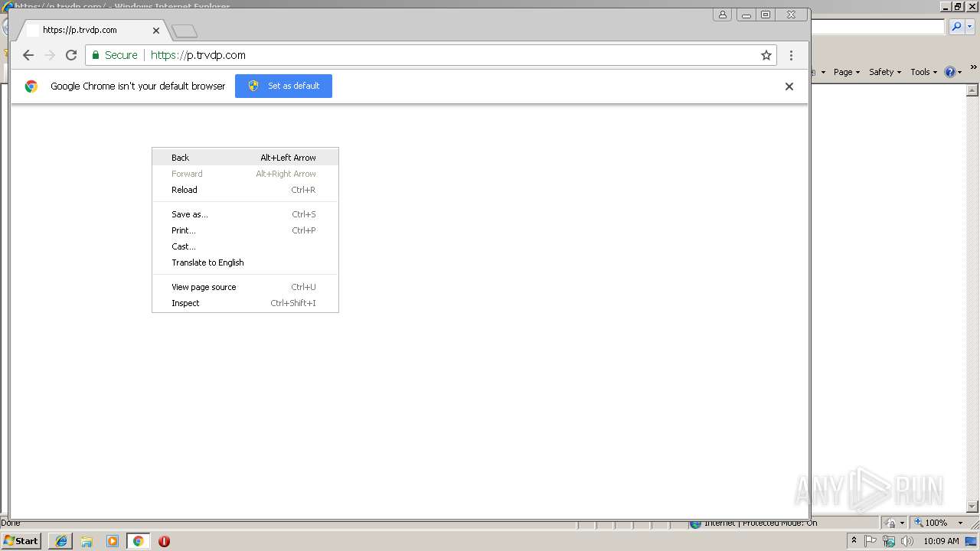The height and width of the screenshot is (551, 980).
Task: Click the volume speaker tray icon
Action: tap(907, 541)
